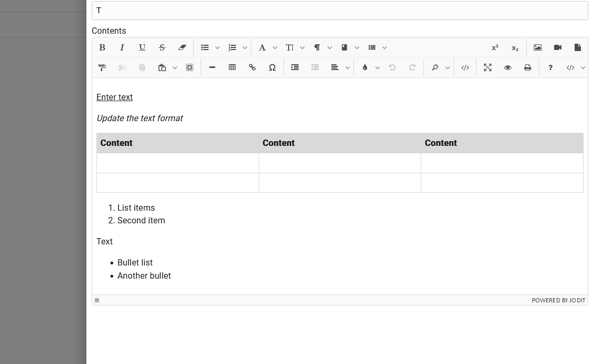This screenshot has height=364, width=592.
Task: Toggle Italic formatting
Action: point(122,47)
